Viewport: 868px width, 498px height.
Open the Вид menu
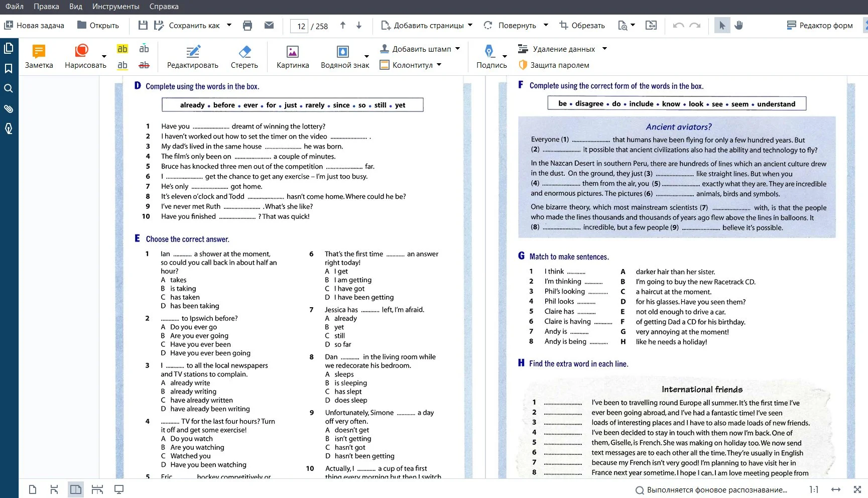tap(76, 7)
